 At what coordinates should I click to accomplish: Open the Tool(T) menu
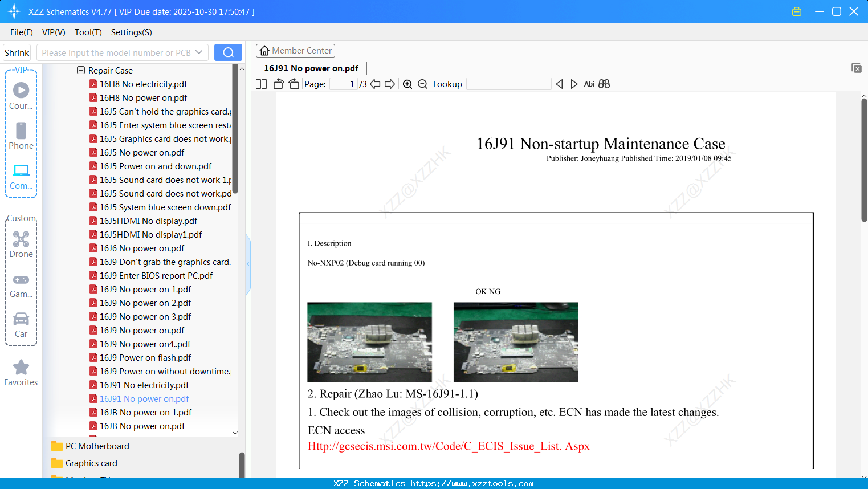(88, 32)
